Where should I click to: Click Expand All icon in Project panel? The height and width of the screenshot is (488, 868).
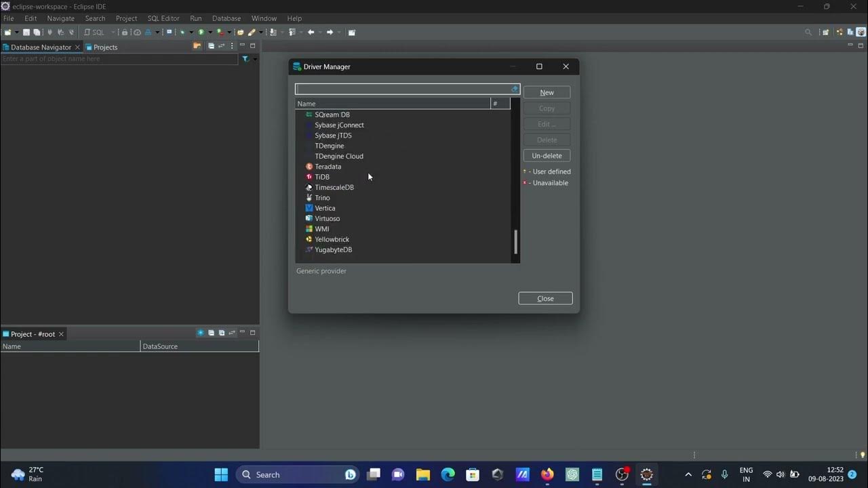[x=221, y=333]
